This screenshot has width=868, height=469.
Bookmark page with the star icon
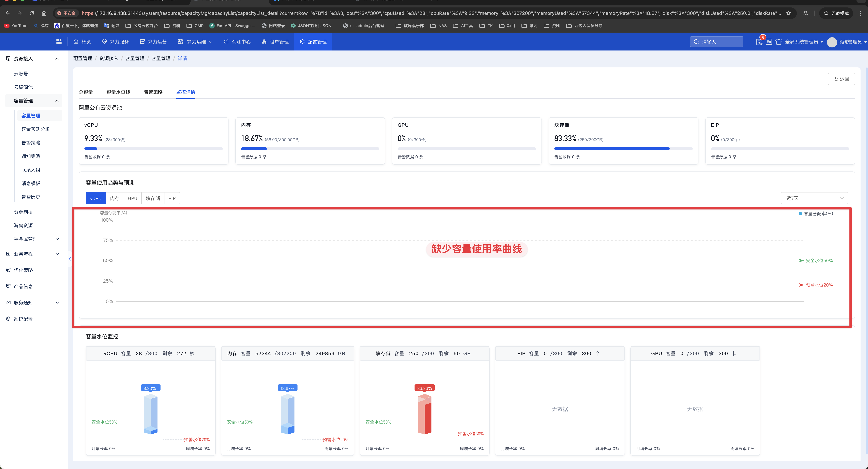(x=788, y=13)
